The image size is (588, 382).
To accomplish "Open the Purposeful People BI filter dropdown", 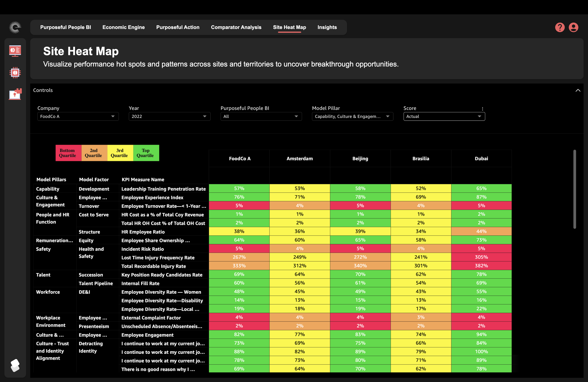I will click(261, 117).
